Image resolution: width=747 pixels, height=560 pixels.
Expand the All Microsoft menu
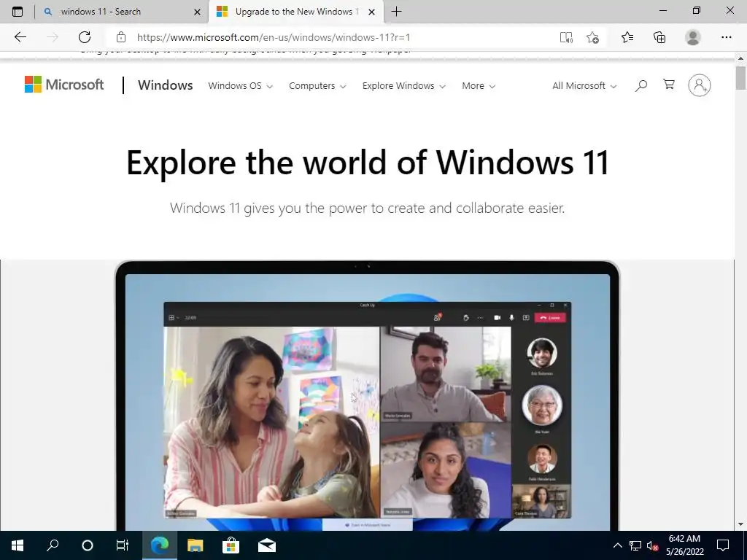tap(584, 86)
